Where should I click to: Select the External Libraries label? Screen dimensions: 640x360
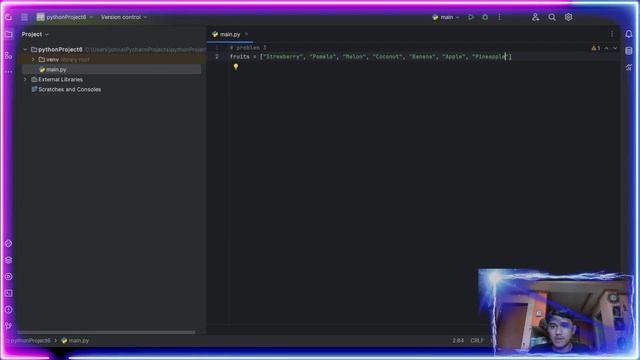60,80
